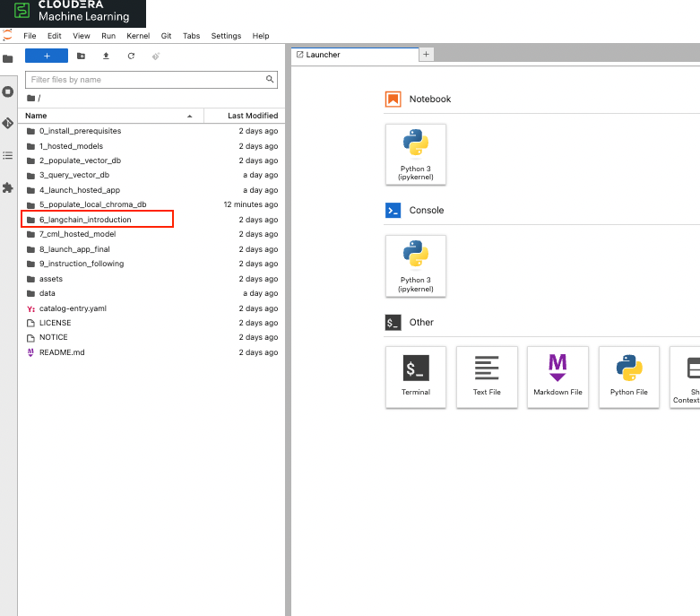Image resolution: width=700 pixels, height=616 pixels.
Task: Select the Launcher tab
Action: coord(355,55)
